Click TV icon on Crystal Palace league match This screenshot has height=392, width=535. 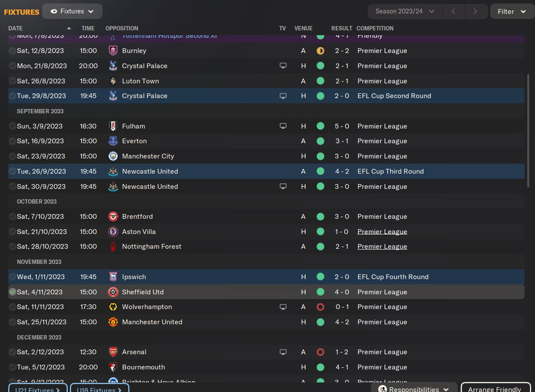click(x=283, y=66)
